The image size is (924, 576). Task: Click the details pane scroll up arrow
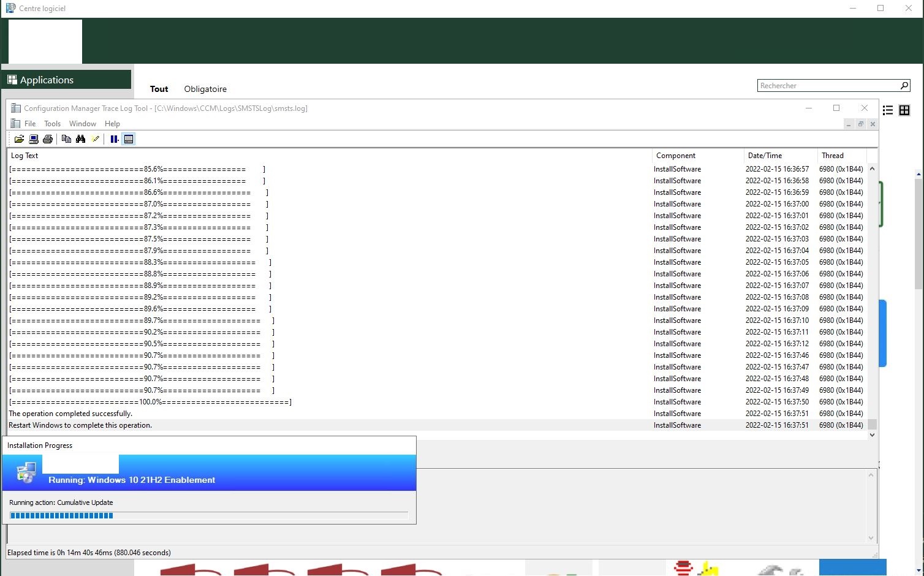coord(871,475)
